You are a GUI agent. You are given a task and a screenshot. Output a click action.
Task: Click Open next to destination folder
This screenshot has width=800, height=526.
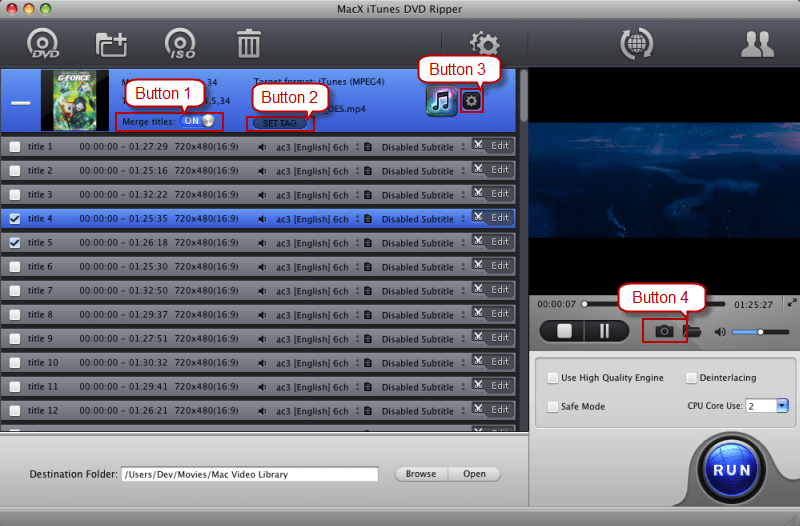[x=474, y=474]
